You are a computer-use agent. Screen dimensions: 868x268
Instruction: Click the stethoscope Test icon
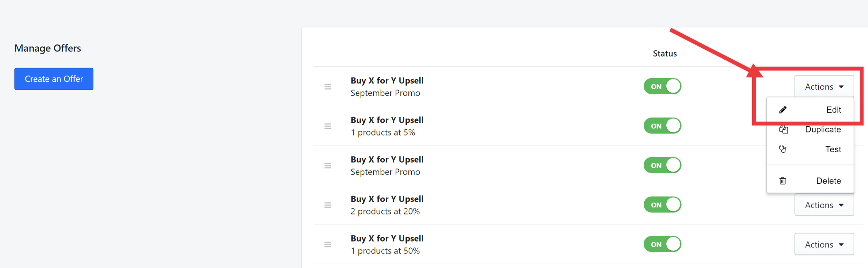point(783,149)
